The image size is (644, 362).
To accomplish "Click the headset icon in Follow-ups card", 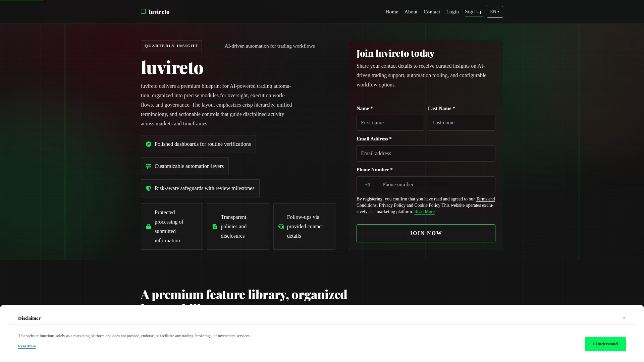I will tap(281, 227).
